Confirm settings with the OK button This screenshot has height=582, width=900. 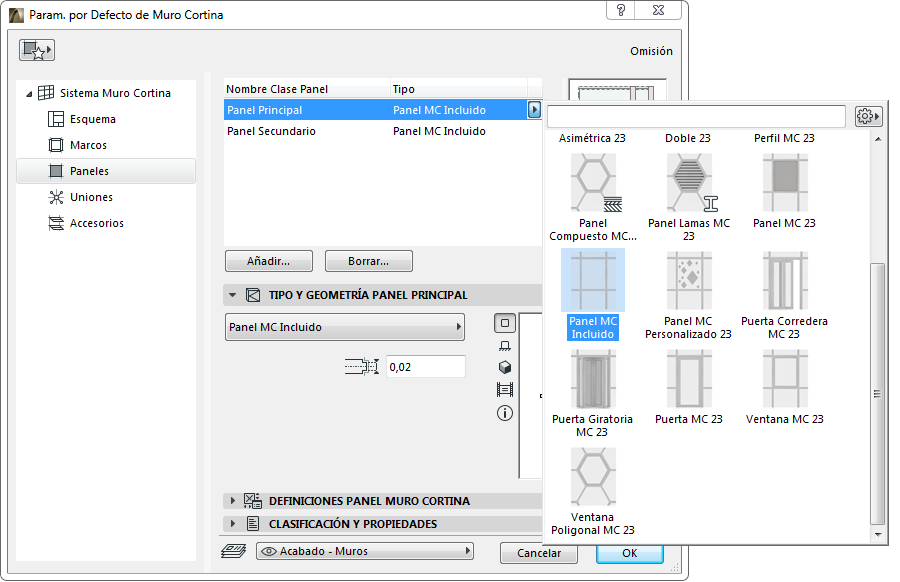point(629,553)
